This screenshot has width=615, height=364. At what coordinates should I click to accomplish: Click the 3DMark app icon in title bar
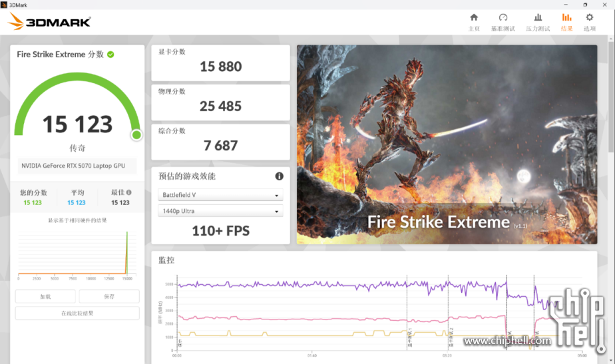(x=4, y=5)
